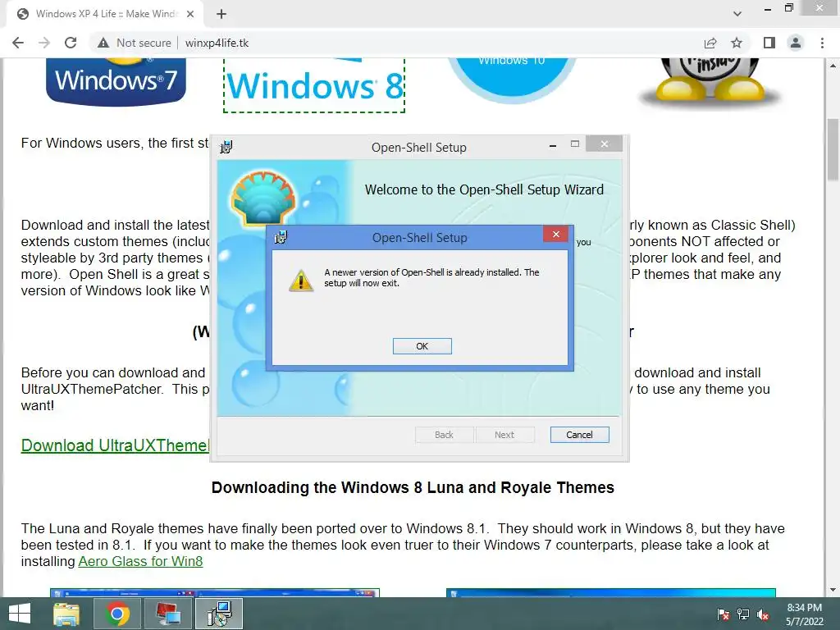840x630 pixels.
Task: Maximize the Open-Shell Setup wizard window
Action: [575, 144]
